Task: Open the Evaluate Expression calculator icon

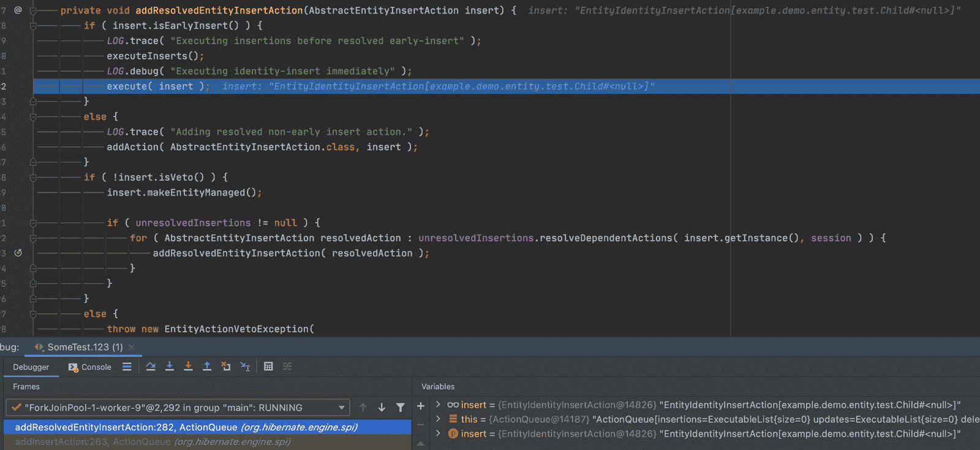Action: point(268,367)
